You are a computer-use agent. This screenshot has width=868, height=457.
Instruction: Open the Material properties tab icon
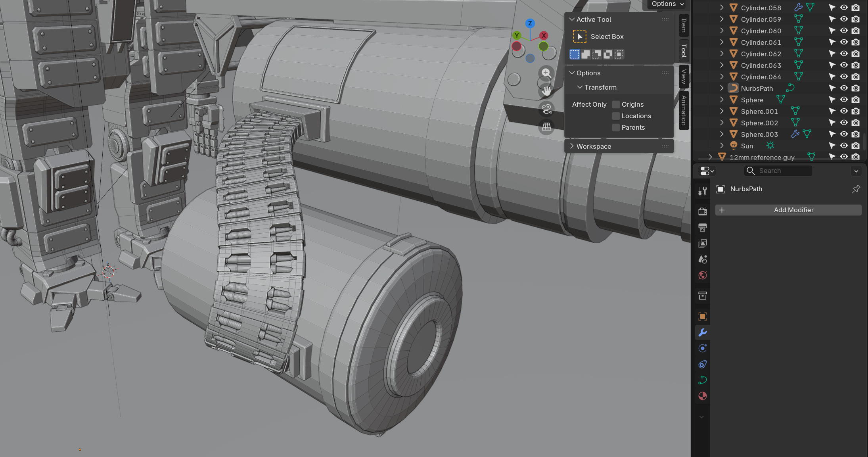pos(702,396)
